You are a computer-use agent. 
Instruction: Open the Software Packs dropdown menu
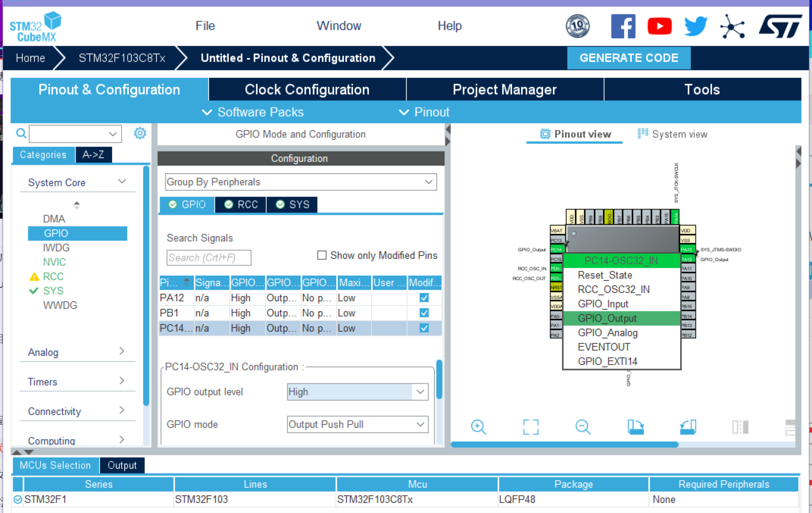click(253, 112)
